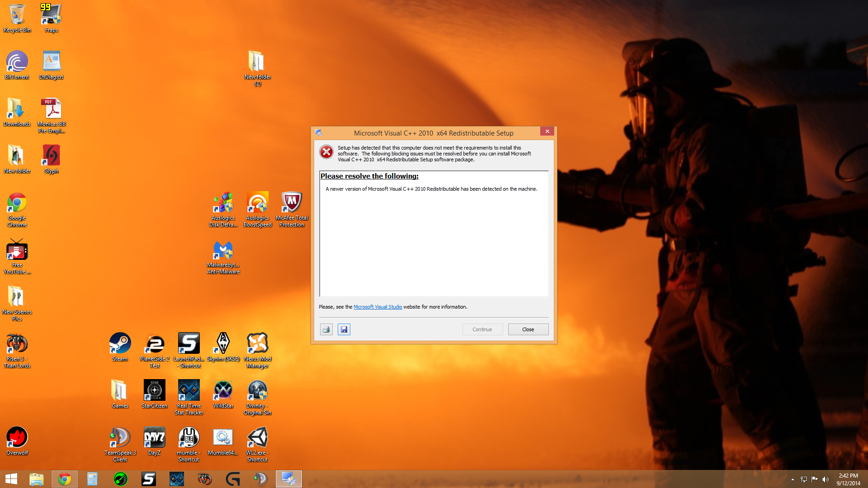Open the Risen 3 taskbar icon
This screenshot has width=868, height=488.
point(205,479)
